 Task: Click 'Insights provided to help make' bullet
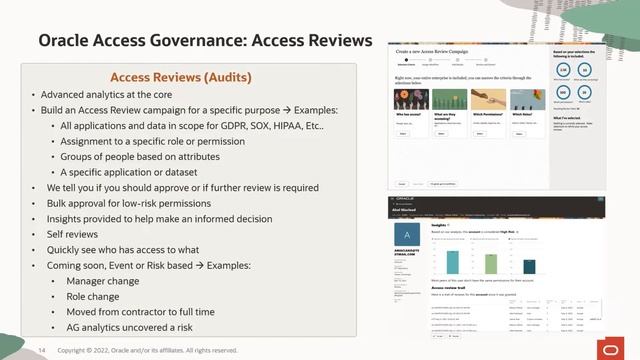tap(159, 219)
